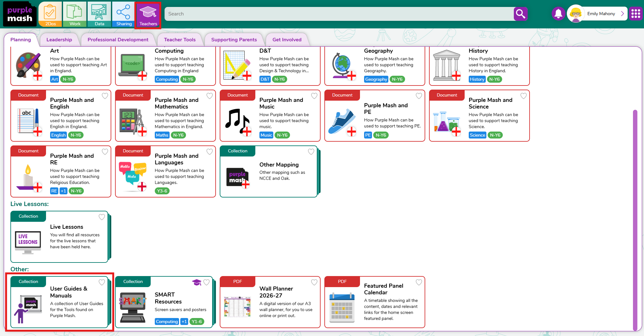Image resolution: width=644 pixels, height=336 pixels.
Task: Open the Teacher Tools tab
Action: (180, 40)
